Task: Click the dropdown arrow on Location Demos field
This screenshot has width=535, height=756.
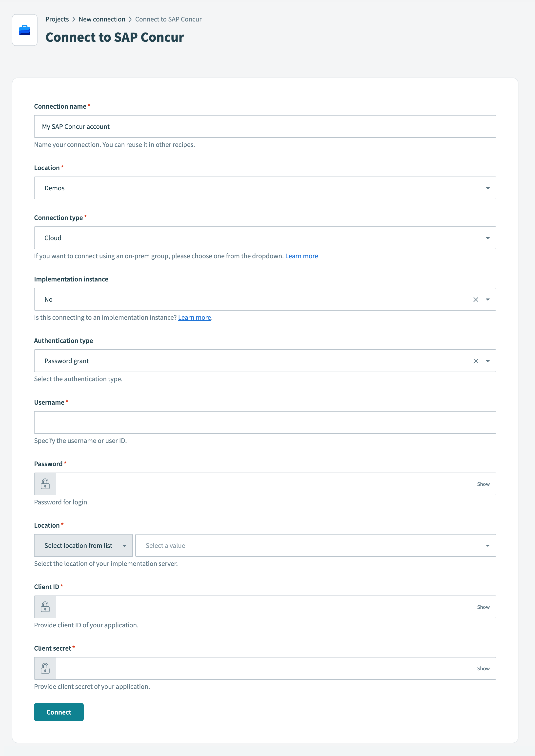Action: [x=488, y=188]
